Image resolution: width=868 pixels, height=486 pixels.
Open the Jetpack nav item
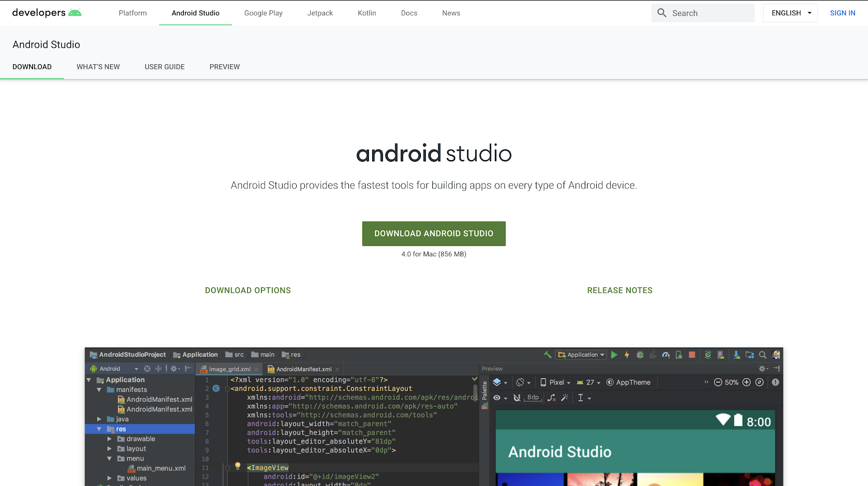click(320, 13)
